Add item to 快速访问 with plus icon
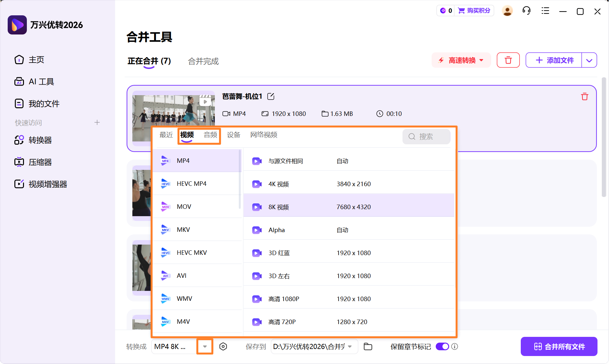Viewport: 609px width, 364px height. 97,122
